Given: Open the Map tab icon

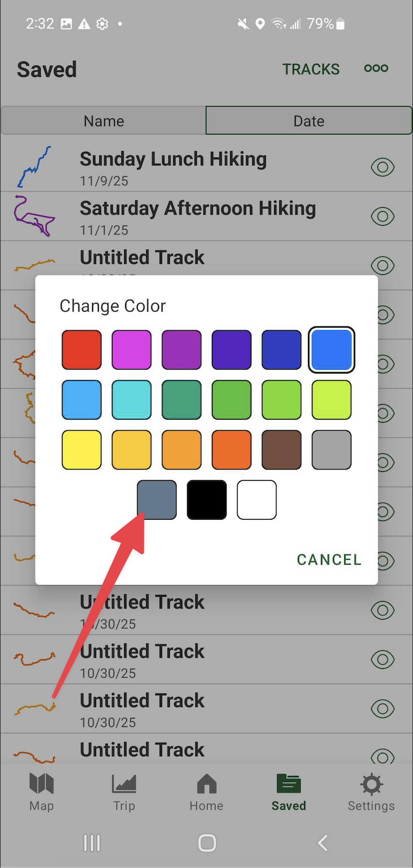Looking at the screenshot, I should point(41,784).
